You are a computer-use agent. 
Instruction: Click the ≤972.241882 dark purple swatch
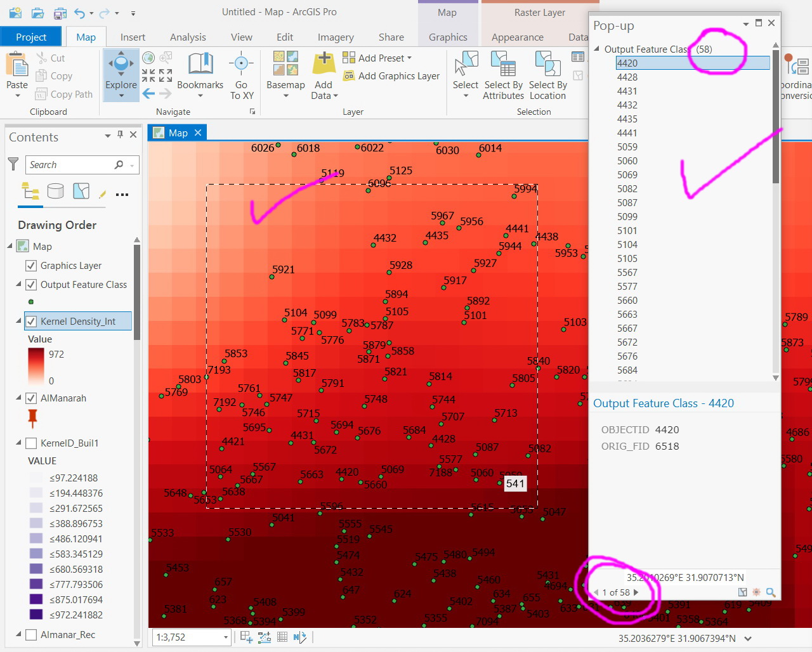tap(36, 615)
